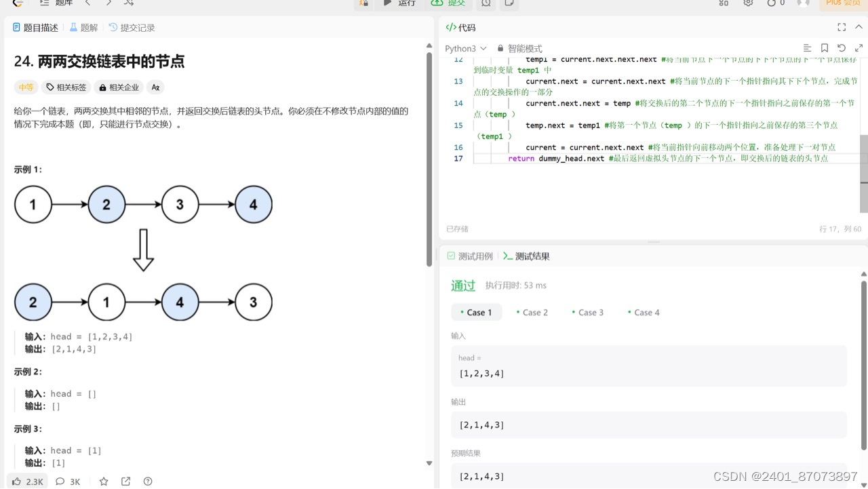This screenshot has height=489, width=868.
Task: Switch to the 测试结果 tab
Action: [526, 256]
